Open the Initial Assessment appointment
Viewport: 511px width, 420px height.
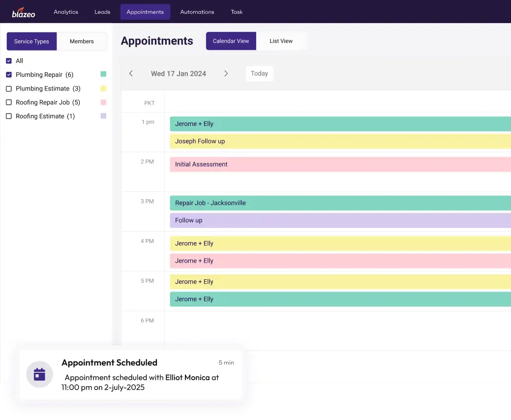coord(339,164)
